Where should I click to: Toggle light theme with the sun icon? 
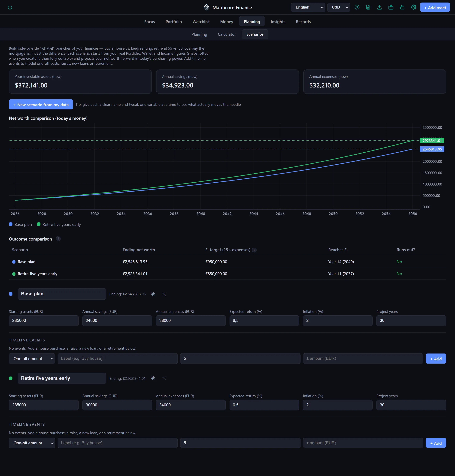tap(357, 7)
